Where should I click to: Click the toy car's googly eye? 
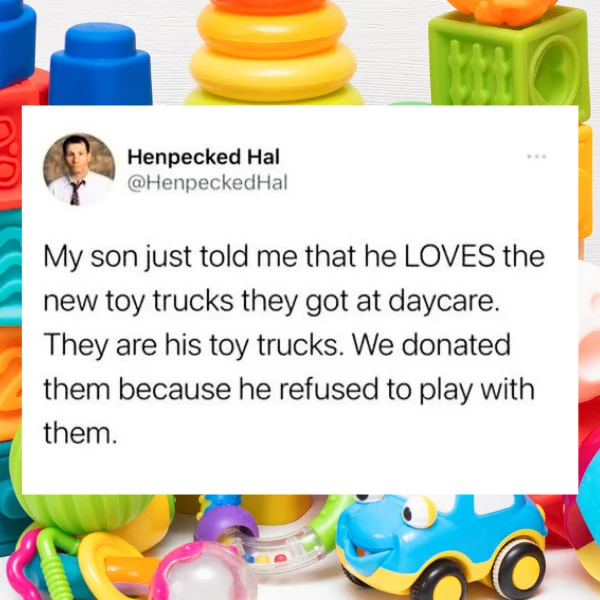(x=418, y=512)
